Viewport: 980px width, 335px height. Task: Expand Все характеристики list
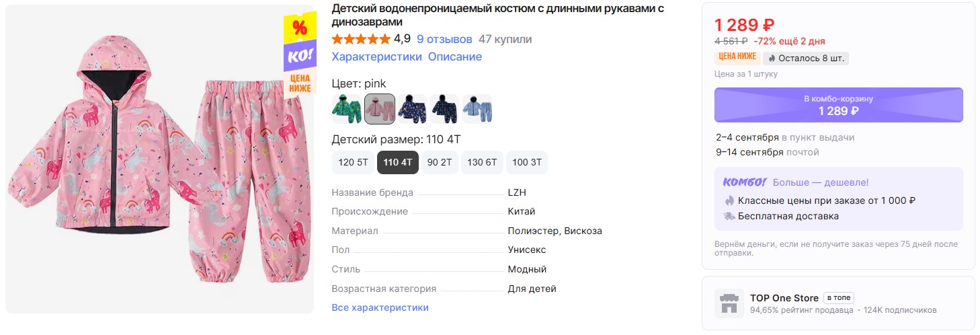point(380,307)
